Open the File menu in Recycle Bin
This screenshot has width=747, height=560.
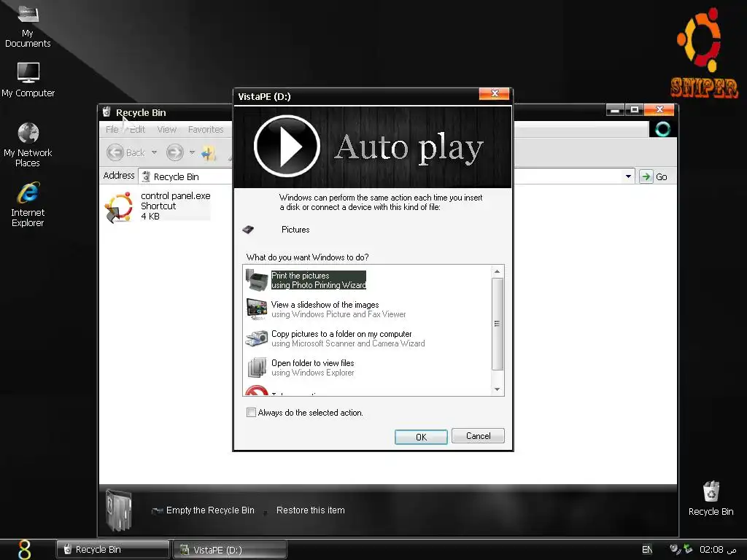[x=112, y=130]
